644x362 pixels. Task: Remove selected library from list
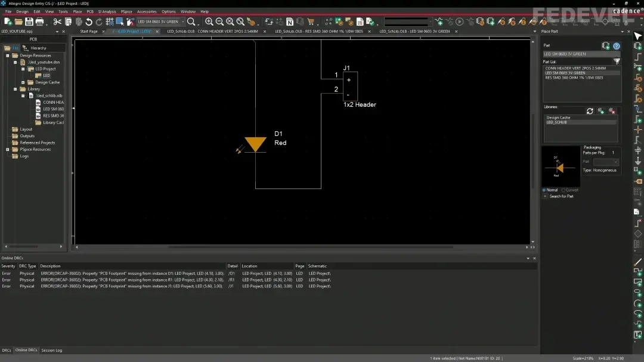(612, 111)
